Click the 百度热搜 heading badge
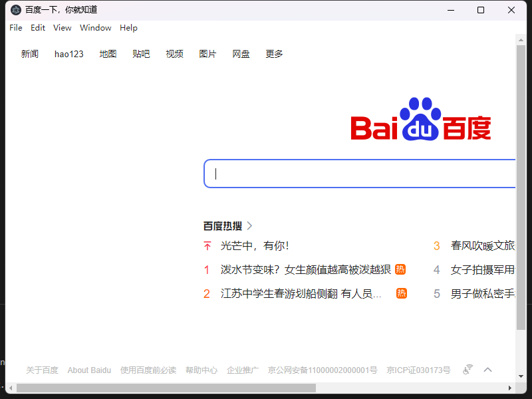532x399 pixels. point(221,225)
